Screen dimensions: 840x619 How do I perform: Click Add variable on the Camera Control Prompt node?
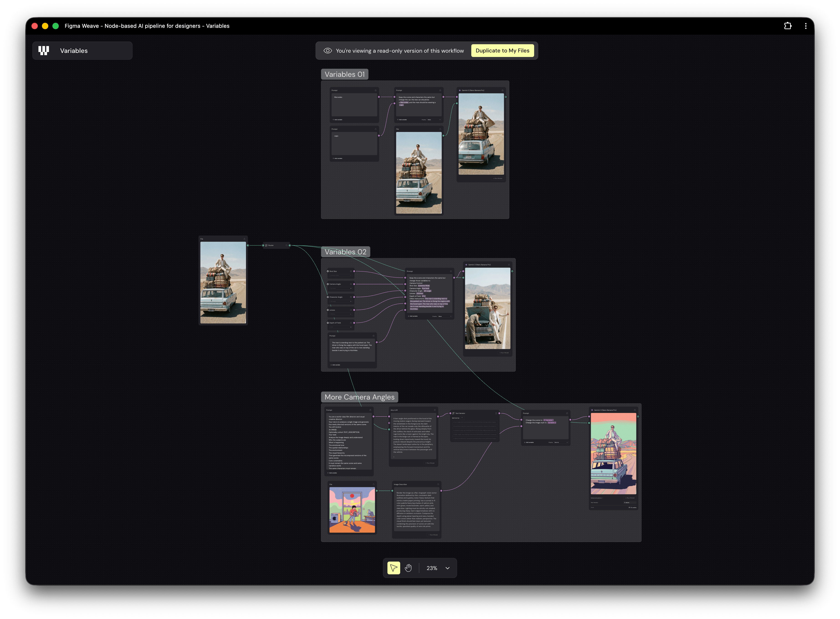[x=413, y=316]
